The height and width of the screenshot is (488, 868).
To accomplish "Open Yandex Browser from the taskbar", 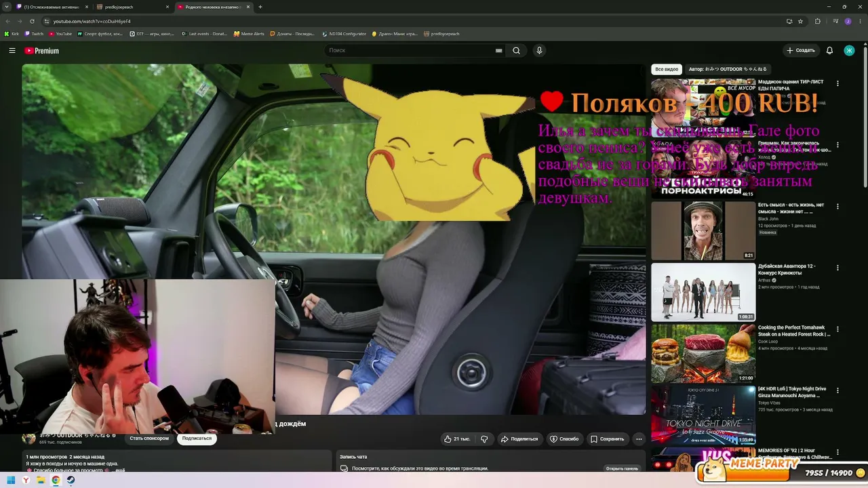I will 26,481.
